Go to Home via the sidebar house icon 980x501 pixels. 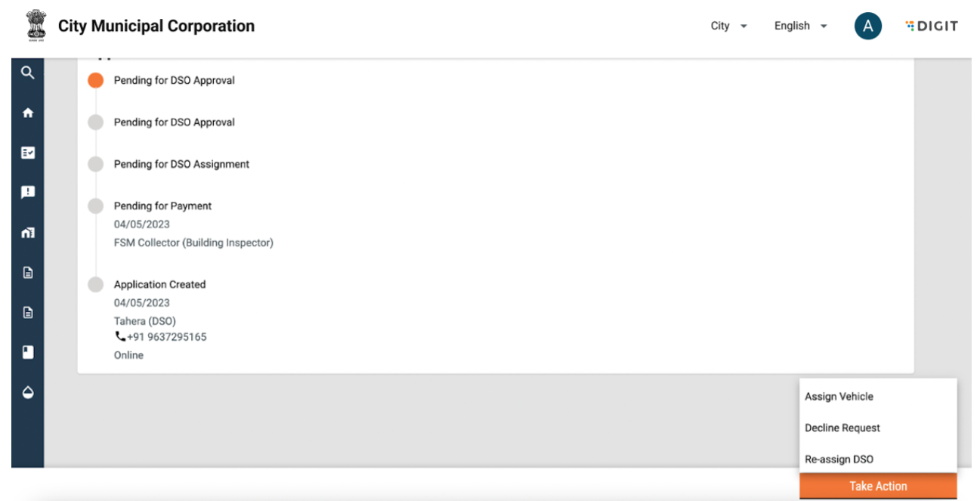[28, 113]
